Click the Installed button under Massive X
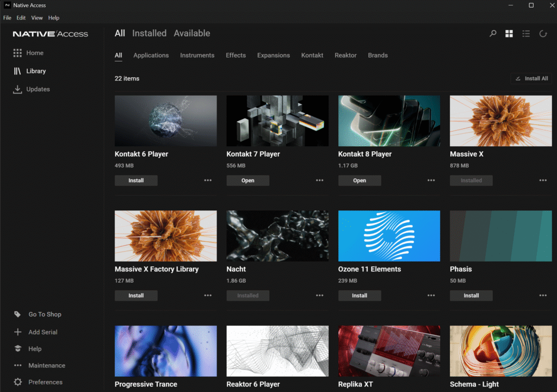This screenshot has width=557, height=392. pyautogui.click(x=472, y=181)
